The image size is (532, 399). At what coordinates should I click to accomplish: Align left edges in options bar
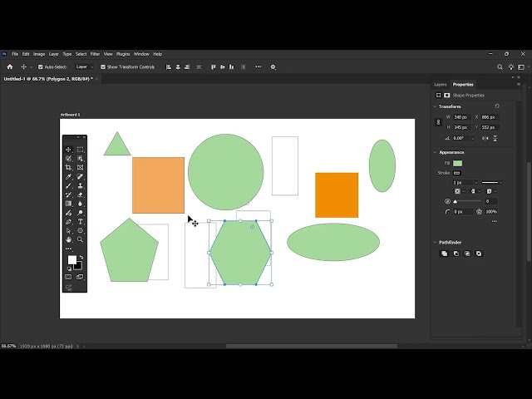[168, 67]
